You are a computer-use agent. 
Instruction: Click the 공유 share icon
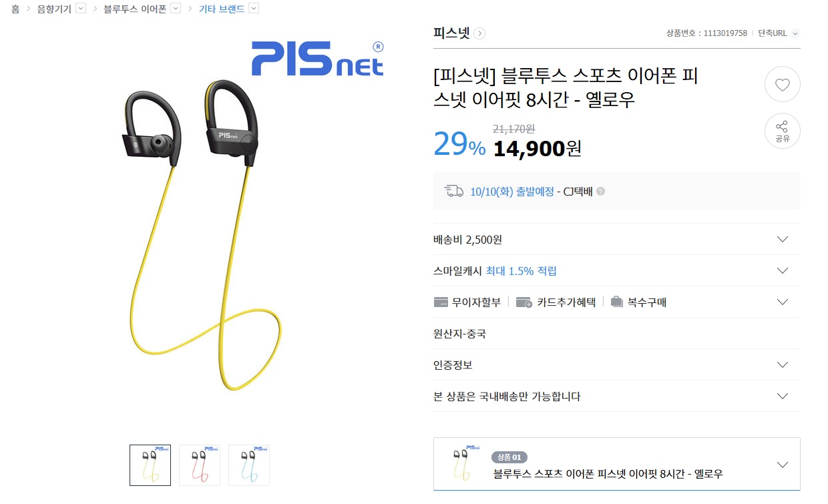[x=782, y=131]
